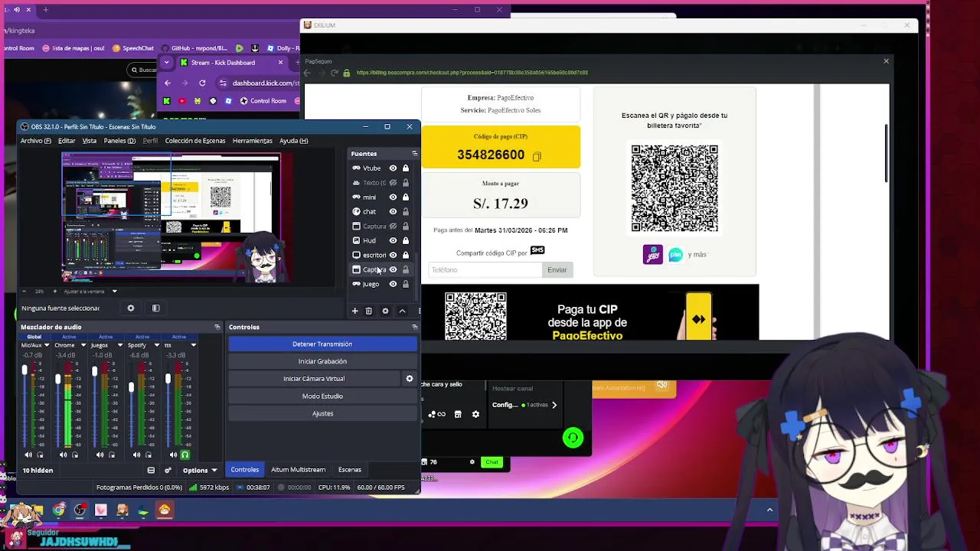Open OBS from the taskbar
This screenshot has width=980, height=551.
pyautogui.click(x=80, y=510)
